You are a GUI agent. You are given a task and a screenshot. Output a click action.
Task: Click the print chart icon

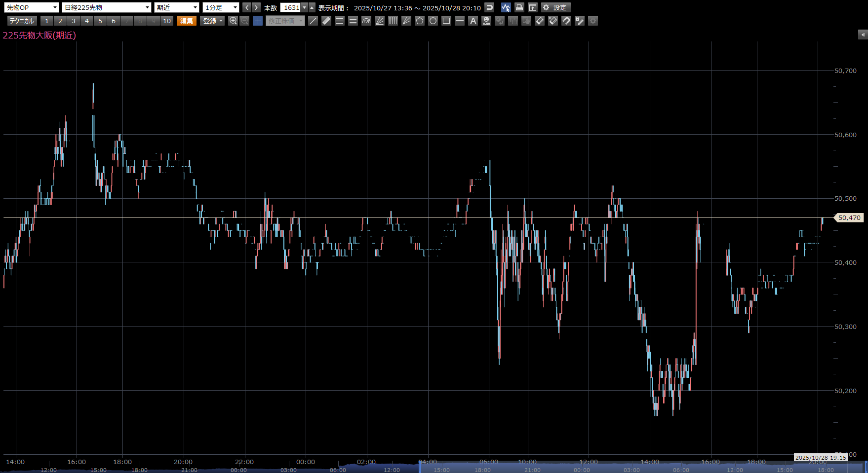519,7
